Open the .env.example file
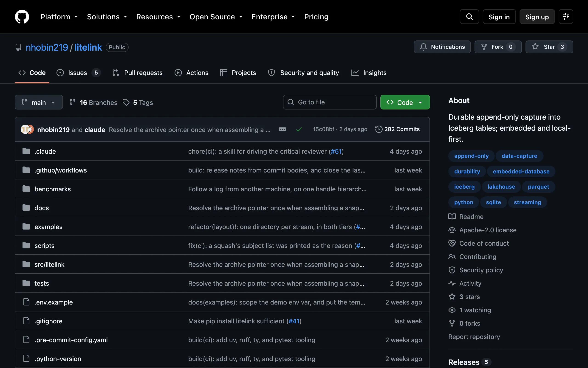 [54, 302]
